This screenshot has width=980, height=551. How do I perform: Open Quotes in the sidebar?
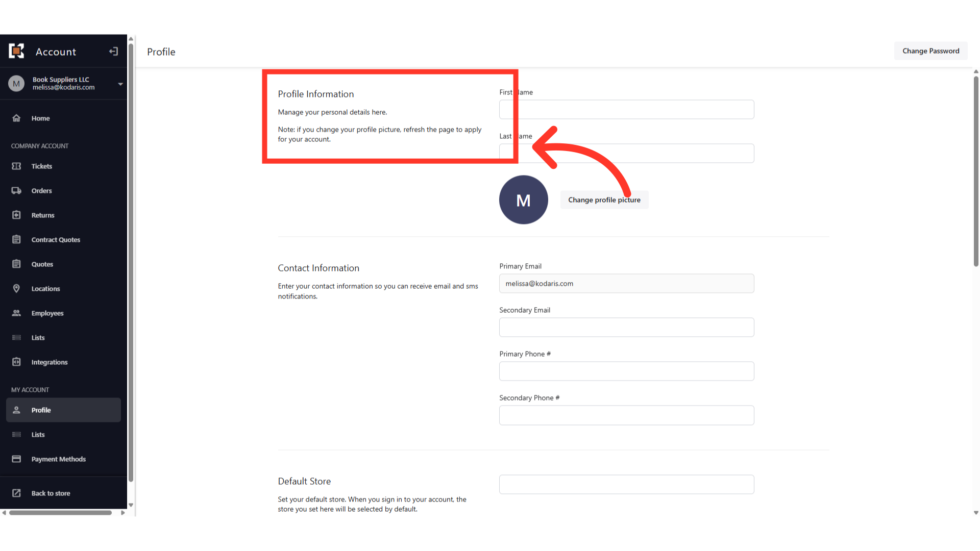coord(42,264)
